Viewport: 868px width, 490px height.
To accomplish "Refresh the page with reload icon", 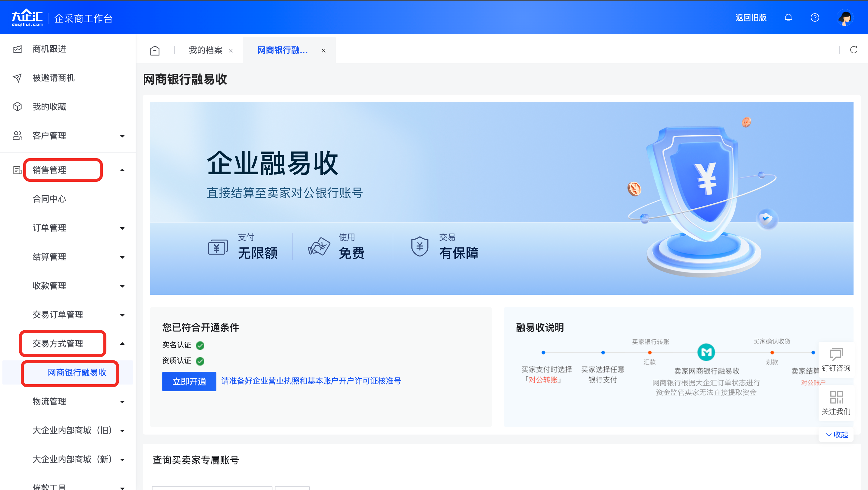I will pos(854,50).
